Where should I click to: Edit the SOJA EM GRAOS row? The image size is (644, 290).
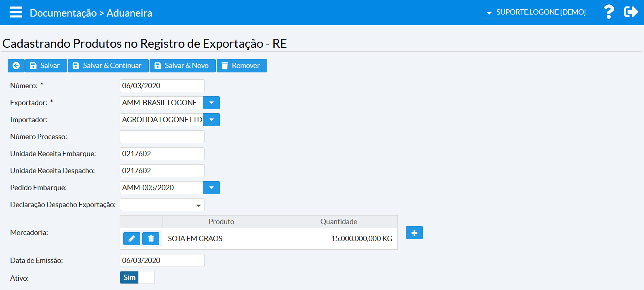click(131, 239)
